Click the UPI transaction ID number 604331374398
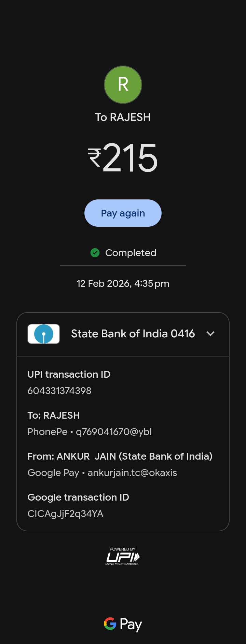The height and width of the screenshot is (644, 246). pos(59,391)
